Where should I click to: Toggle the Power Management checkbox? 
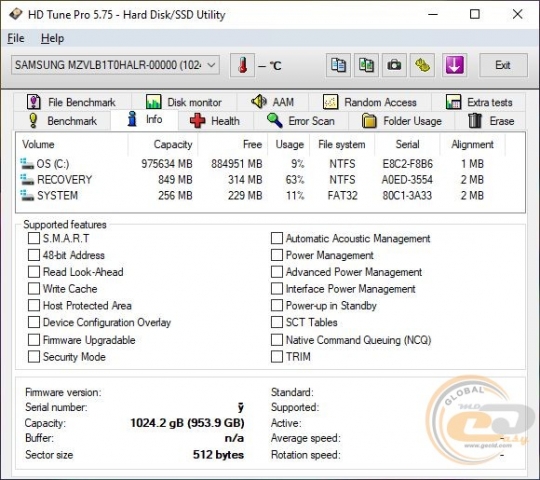click(277, 255)
